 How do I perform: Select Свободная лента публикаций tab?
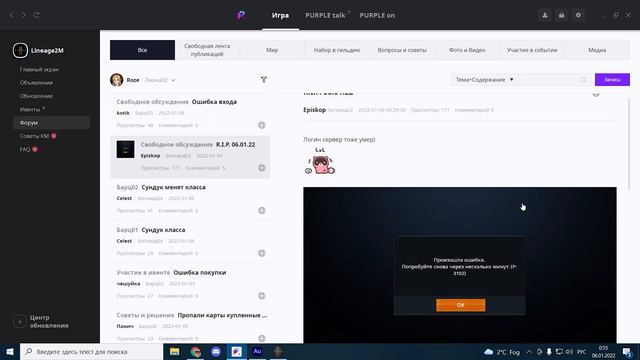pos(207,50)
